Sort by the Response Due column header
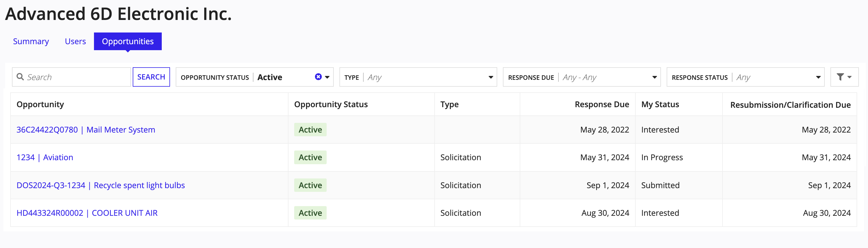Viewport: 868px width, 248px height. [601, 105]
